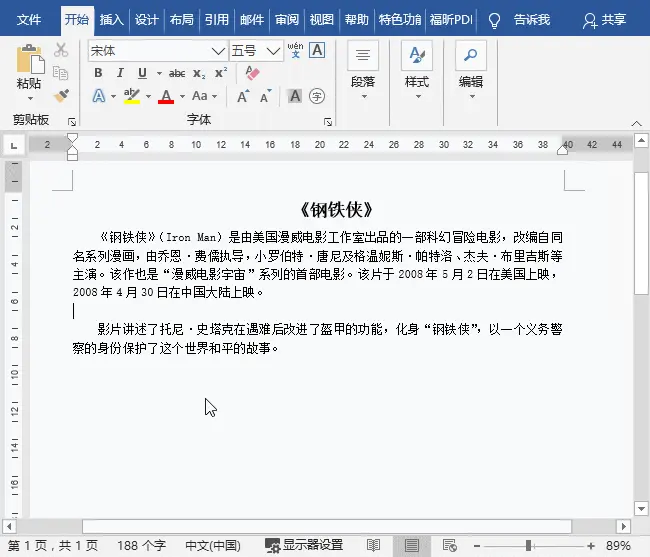
Task: Click the Copy icon
Action: click(x=61, y=73)
